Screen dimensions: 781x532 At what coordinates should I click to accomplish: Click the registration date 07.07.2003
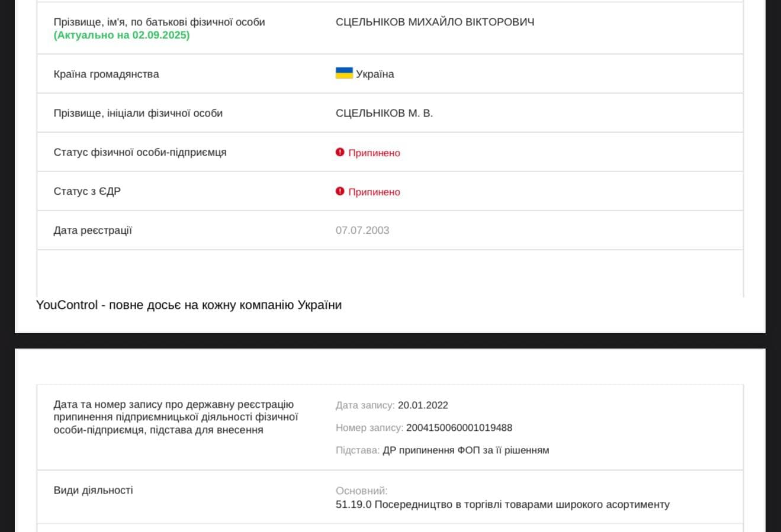point(362,230)
